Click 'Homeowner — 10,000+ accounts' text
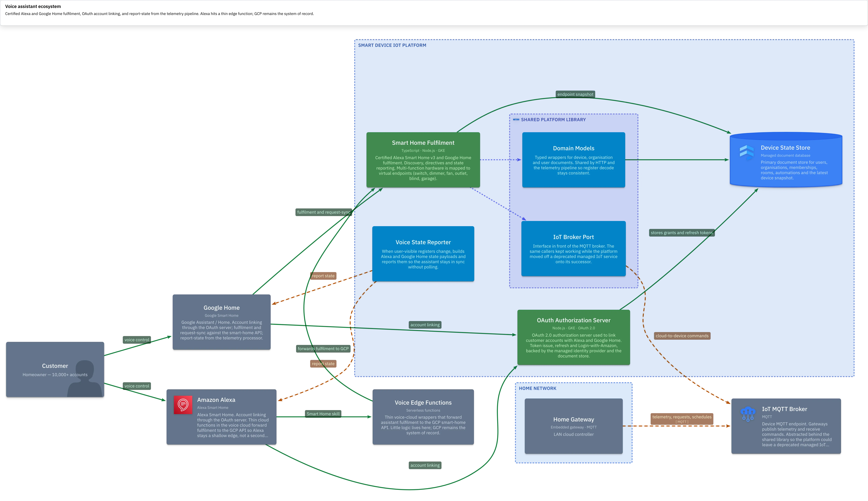 point(55,375)
